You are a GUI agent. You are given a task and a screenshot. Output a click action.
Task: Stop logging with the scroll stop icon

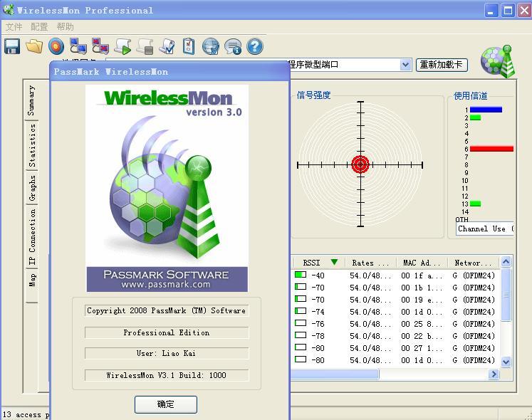(x=145, y=46)
